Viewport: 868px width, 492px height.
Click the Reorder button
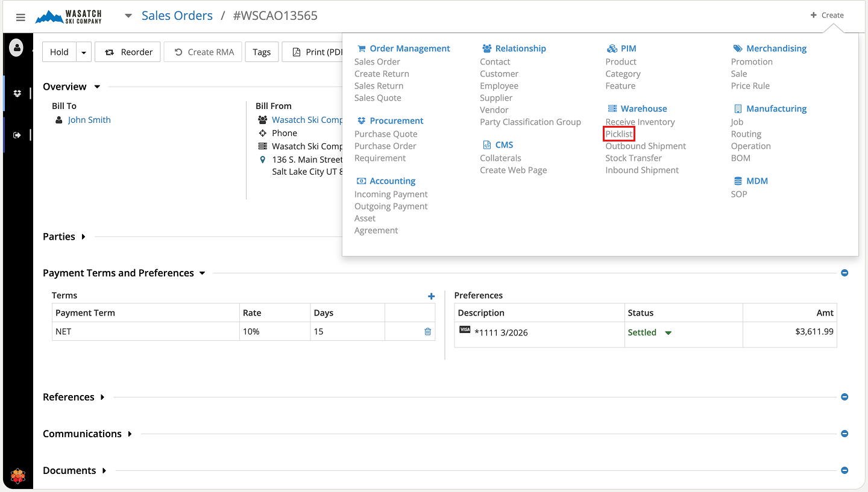click(x=128, y=52)
